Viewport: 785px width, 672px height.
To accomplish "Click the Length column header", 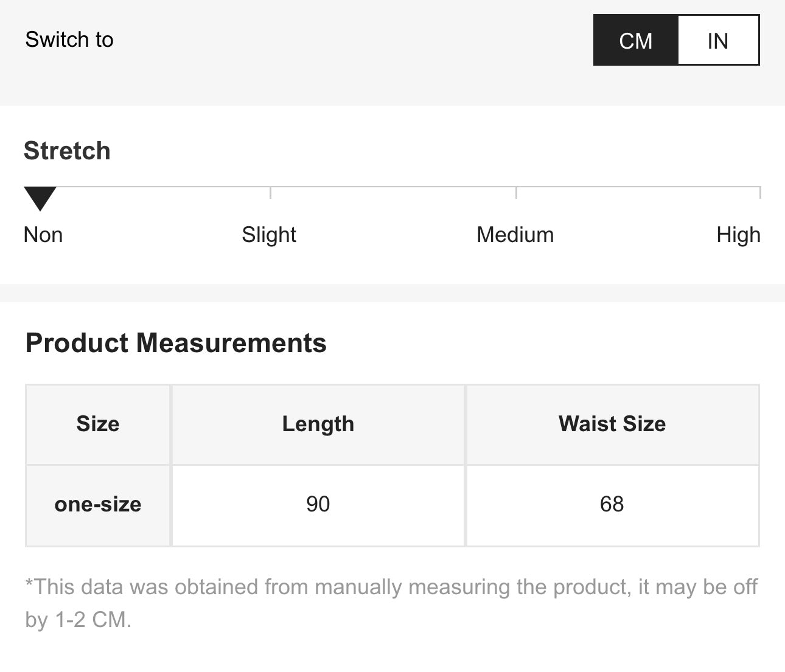I will [x=318, y=424].
